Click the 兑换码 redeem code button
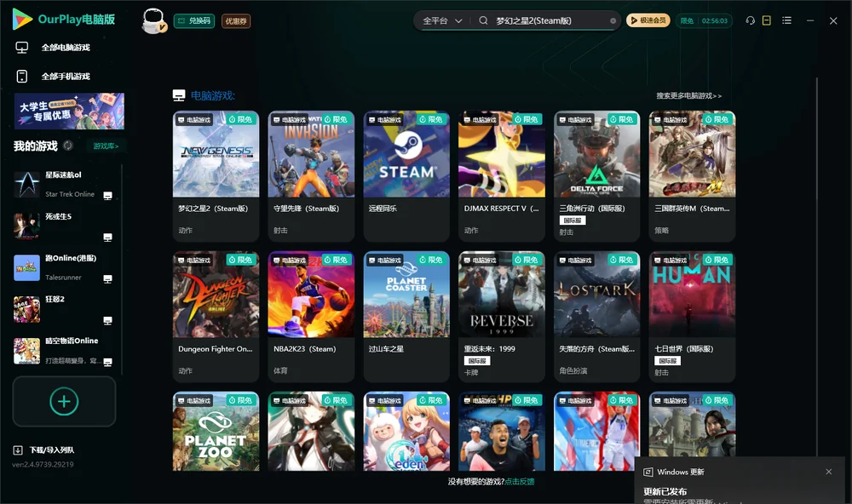 click(194, 21)
